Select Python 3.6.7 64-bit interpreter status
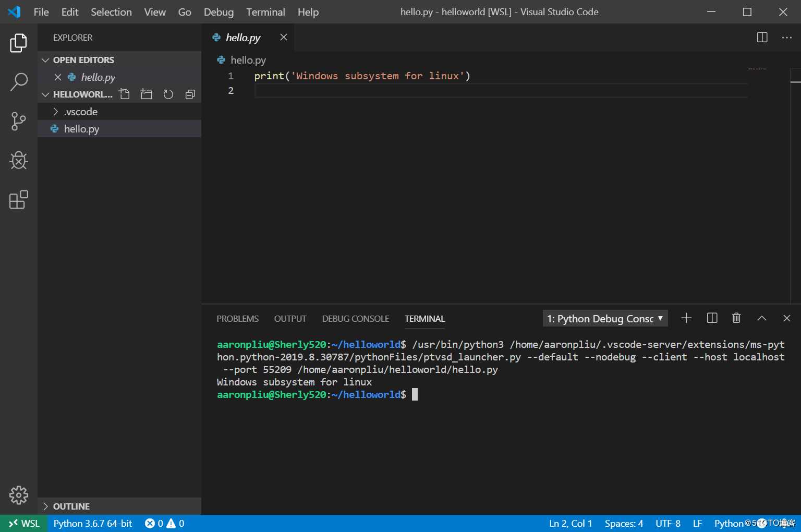The height and width of the screenshot is (532, 801). pyautogui.click(x=93, y=523)
